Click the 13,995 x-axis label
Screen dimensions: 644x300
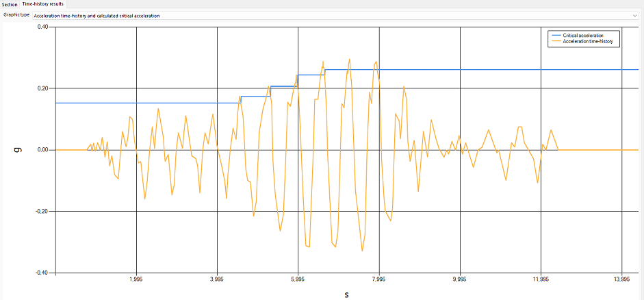[x=622, y=279]
